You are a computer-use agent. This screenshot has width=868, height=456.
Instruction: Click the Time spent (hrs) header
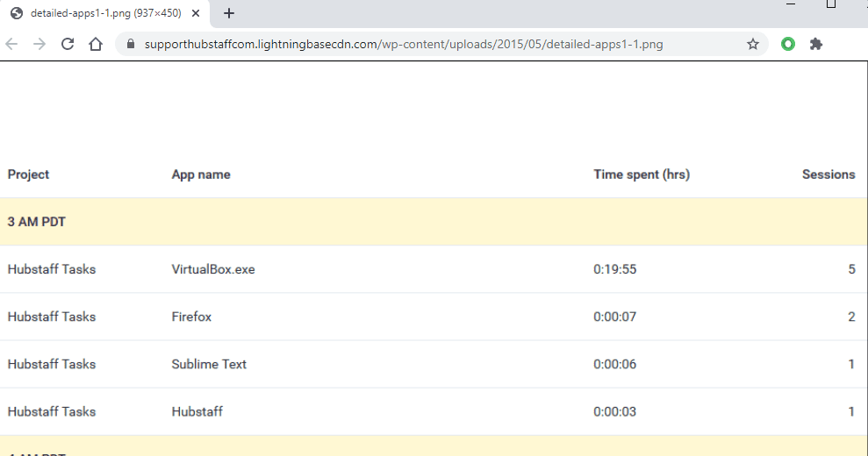click(642, 175)
